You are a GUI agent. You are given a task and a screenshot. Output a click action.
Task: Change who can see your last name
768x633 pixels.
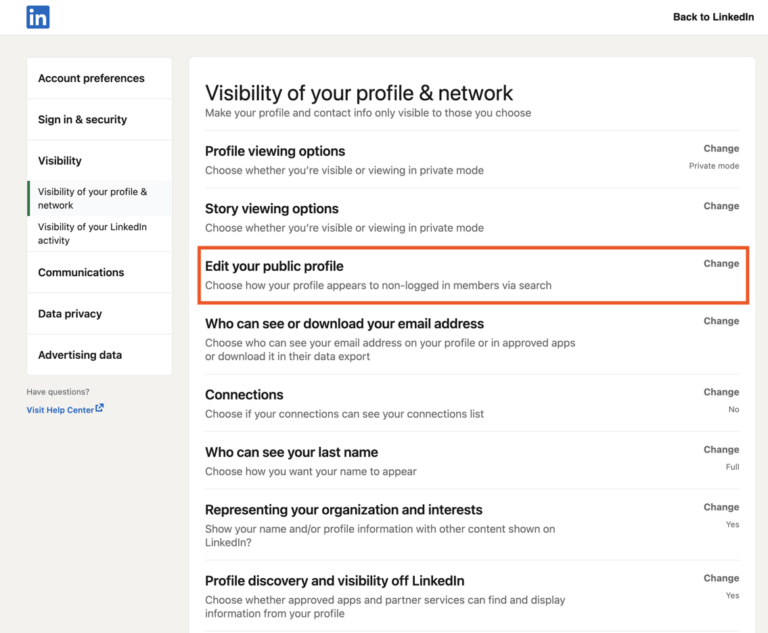pos(721,450)
